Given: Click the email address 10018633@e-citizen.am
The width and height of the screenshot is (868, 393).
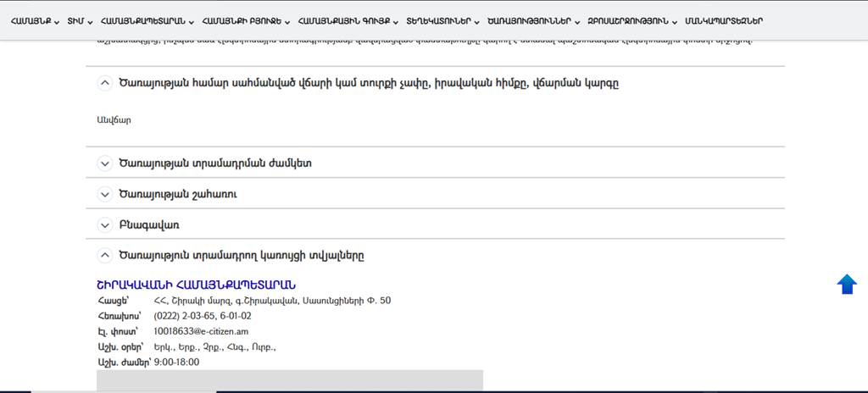Looking at the screenshot, I should (x=201, y=331).
